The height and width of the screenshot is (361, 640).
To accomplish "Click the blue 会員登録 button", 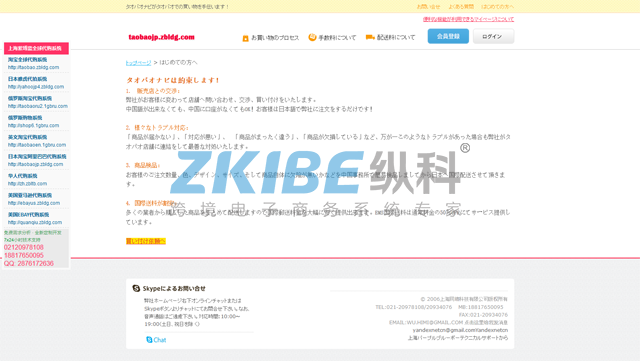I will 448,36.
